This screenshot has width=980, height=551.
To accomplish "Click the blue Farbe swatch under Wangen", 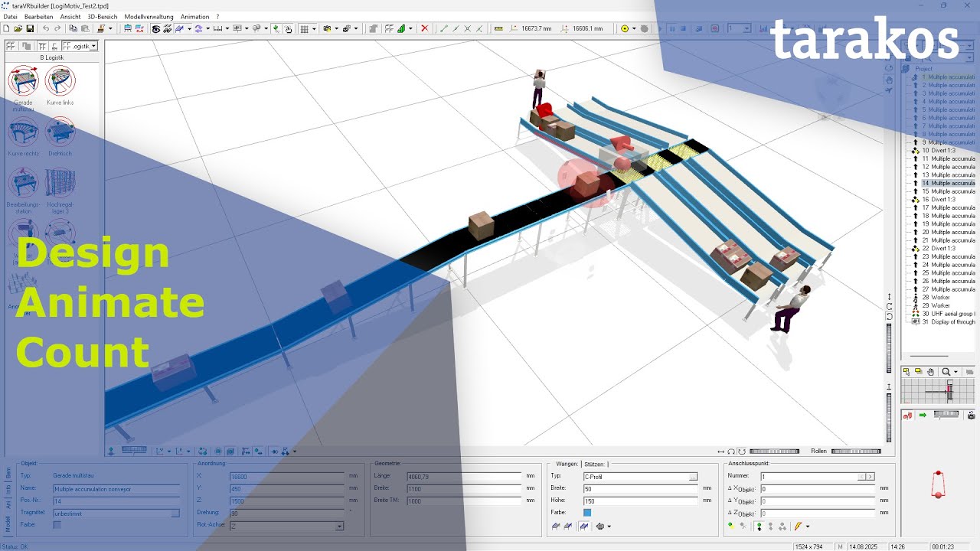I will 587,513.
